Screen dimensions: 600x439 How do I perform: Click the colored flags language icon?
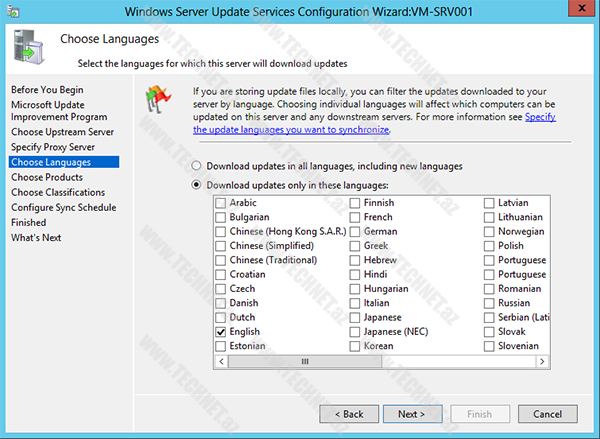(158, 99)
